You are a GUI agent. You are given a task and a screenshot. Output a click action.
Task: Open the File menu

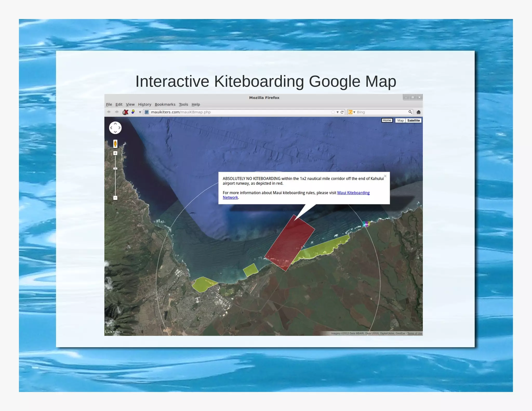point(109,104)
